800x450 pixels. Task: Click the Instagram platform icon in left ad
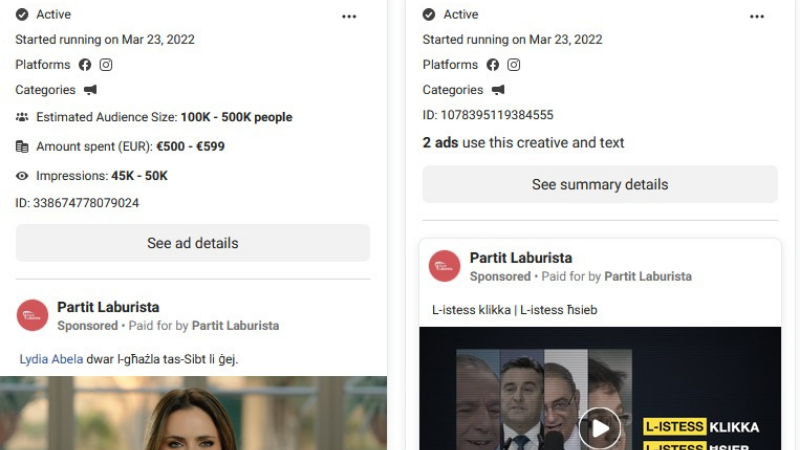[x=106, y=65]
